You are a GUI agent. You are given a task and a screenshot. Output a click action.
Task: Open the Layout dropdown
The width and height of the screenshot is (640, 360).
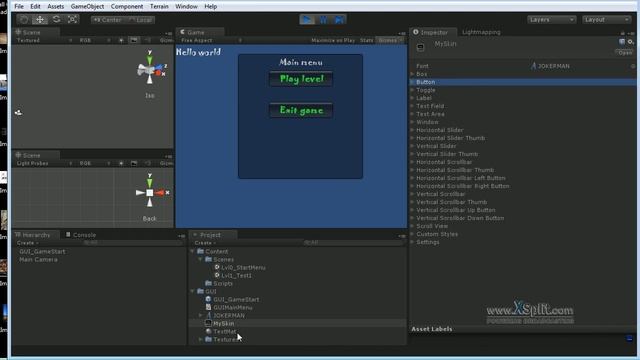point(607,20)
